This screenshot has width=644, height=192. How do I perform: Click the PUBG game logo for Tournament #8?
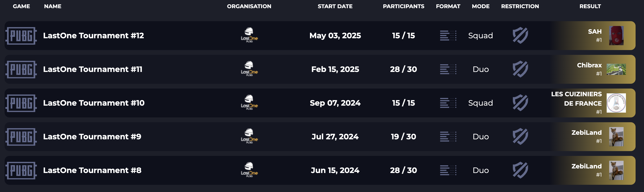tap(21, 171)
